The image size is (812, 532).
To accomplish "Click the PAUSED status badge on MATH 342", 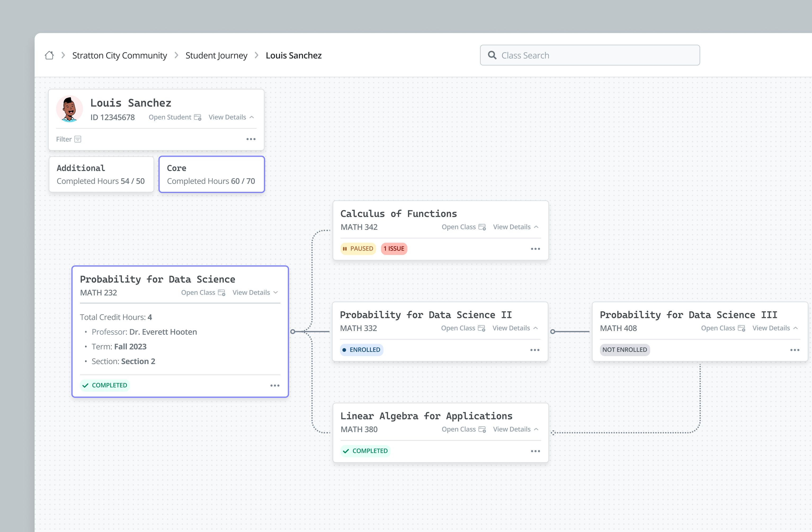I will click(x=358, y=248).
